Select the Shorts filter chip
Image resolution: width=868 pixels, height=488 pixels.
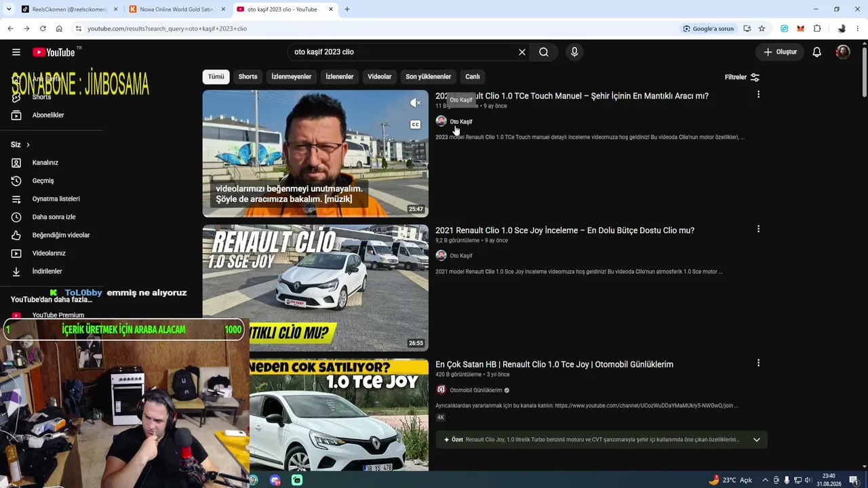(x=248, y=77)
